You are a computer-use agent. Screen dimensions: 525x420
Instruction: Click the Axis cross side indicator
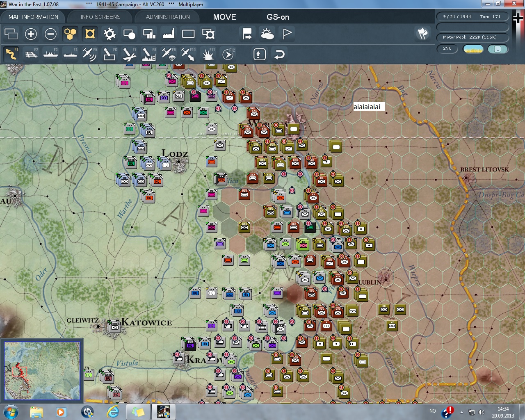point(518,18)
